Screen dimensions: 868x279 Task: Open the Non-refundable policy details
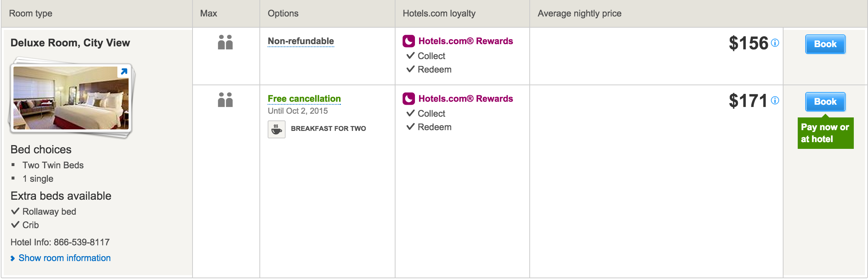click(301, 41)
